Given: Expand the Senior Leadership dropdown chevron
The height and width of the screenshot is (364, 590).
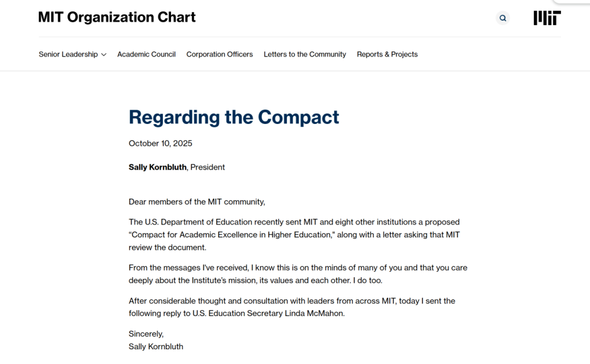Looking at the screenshot, I should tap(104, 55).
